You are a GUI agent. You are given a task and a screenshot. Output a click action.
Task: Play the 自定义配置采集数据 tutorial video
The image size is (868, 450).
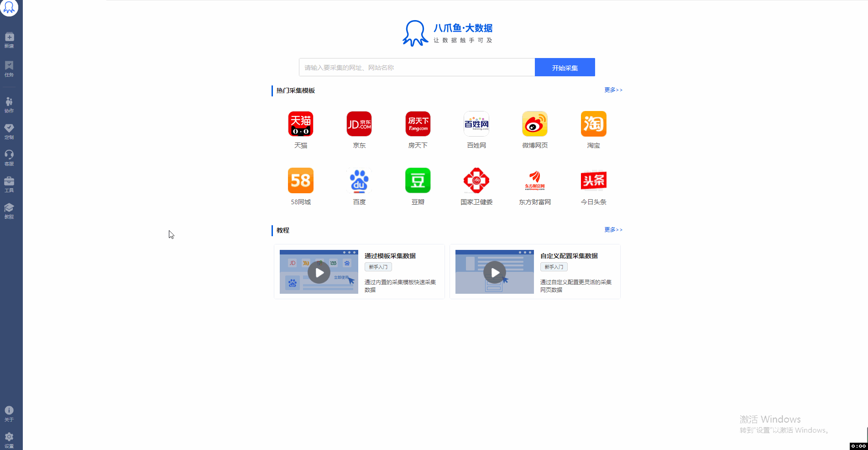[x=495, y=272]
